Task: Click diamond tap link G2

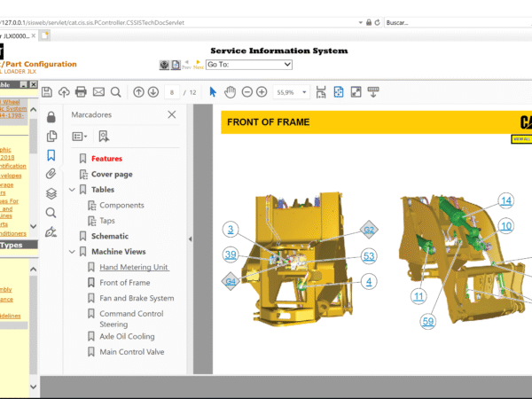Action: coord(369,230)
